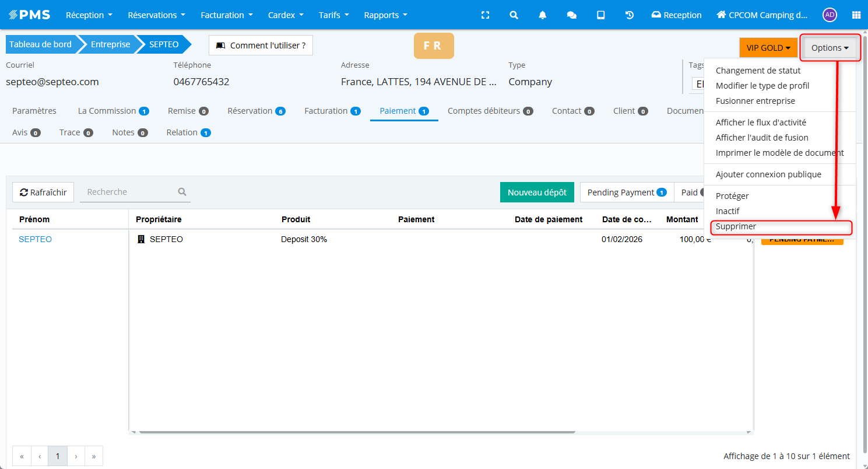The image size is (868, 469).
Task: Open the history clock icon
Action: [x=630, y=15]
